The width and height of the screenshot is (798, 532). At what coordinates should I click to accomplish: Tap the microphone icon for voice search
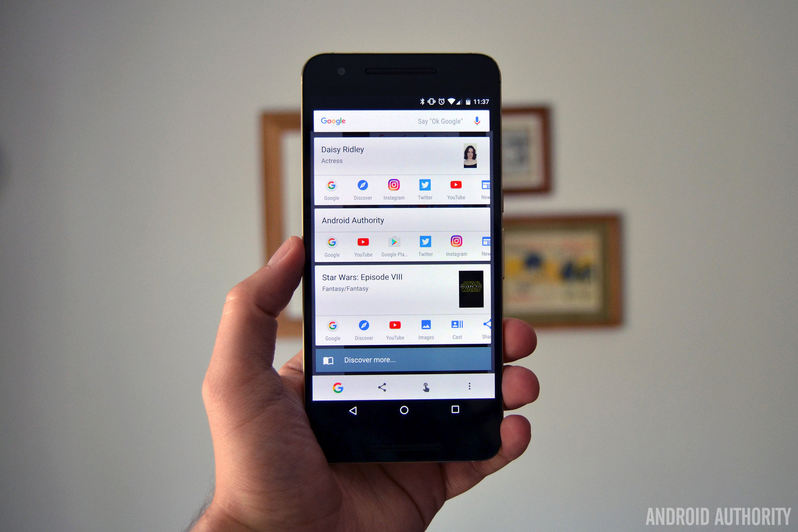pyautogui.click(x=480, y=122)
